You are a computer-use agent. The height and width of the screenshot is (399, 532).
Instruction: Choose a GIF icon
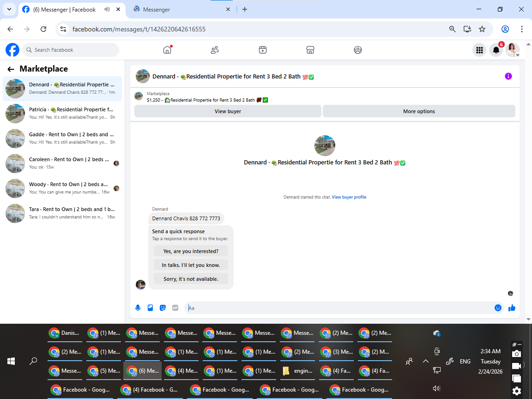coord(175,308)
